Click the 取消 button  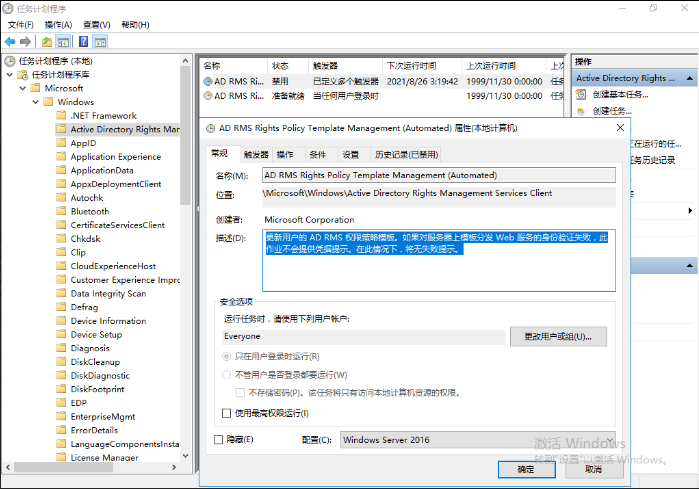point(594,469)
